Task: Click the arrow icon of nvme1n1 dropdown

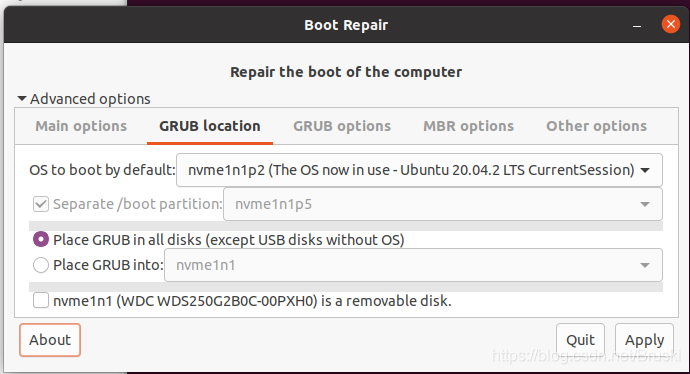Action: point(645,265)
